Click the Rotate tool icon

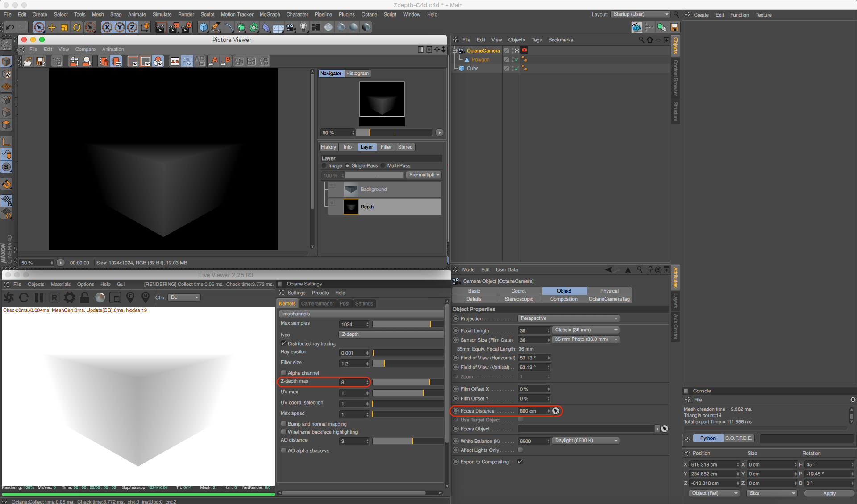pyautogui.click(x=77, y=28)
